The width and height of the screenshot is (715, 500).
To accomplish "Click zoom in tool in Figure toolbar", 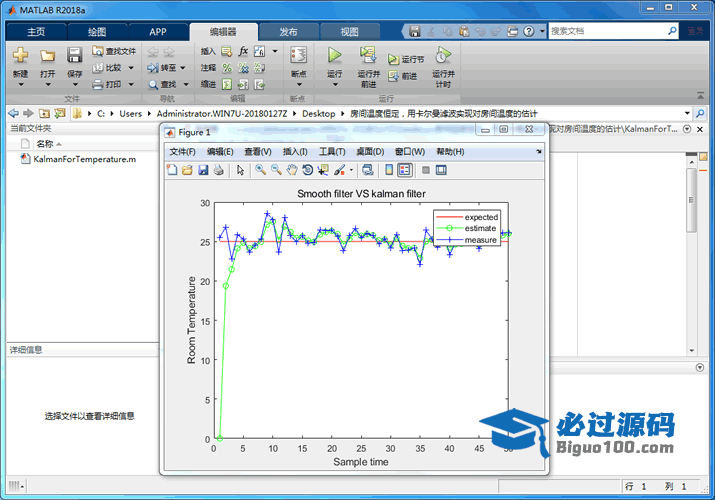I will (260, 170).
